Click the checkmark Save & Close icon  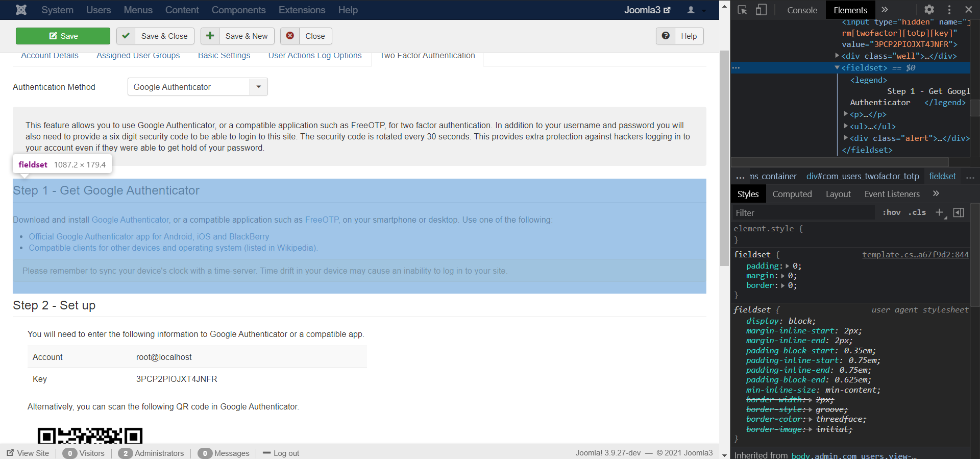click(126, 36)
